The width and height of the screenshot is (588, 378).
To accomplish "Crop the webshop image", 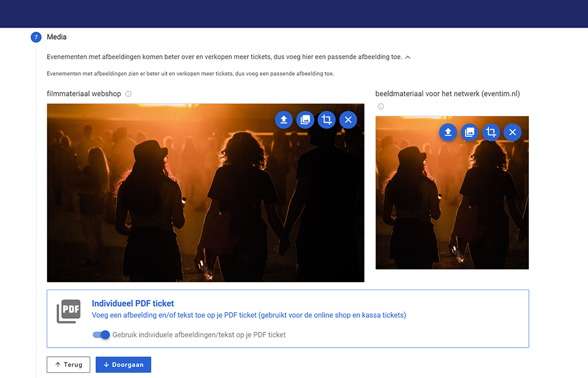I will point(327,119).
